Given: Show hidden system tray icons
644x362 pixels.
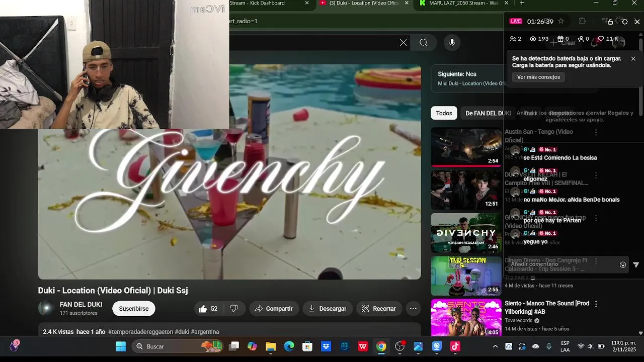Looking at the screenshot, I should (495, 346).
